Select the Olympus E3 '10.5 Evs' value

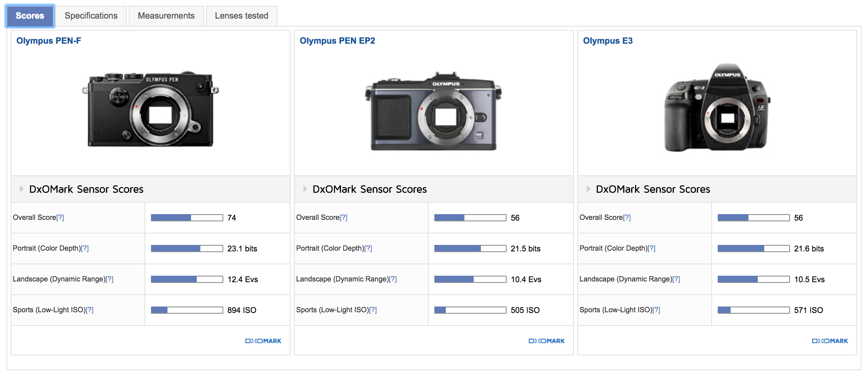(x=809, y=279)
